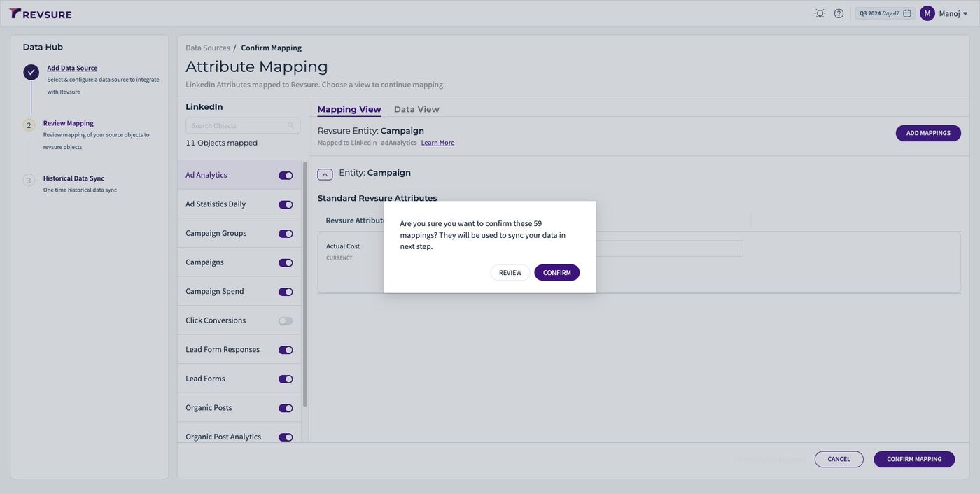Toggle the Campaigns switch
980x494 pixels.
point(286,263)
